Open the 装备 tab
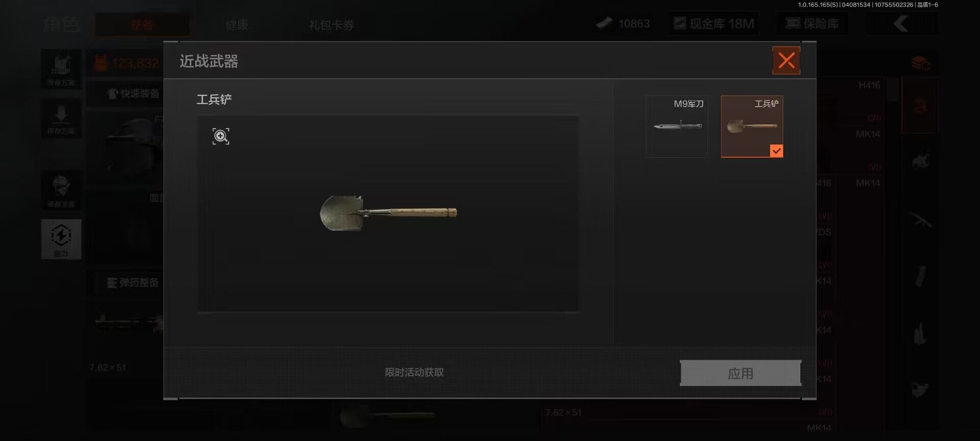 click(x=142, y=24)
